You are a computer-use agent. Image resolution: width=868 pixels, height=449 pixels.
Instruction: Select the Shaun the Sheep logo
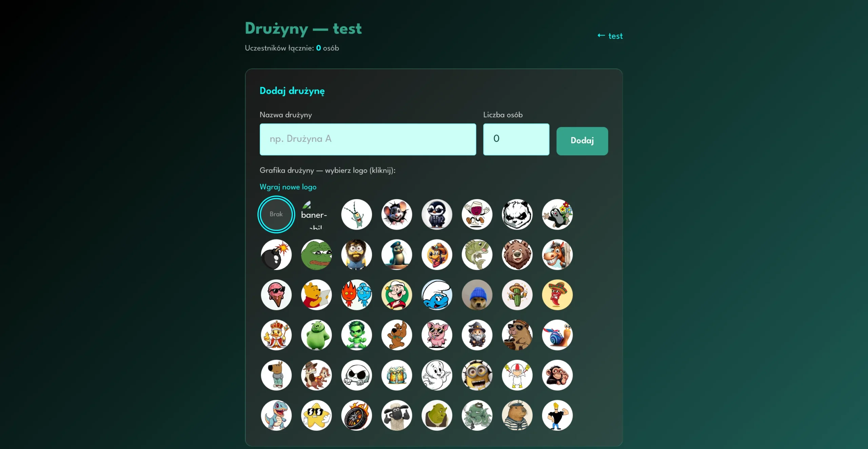(397, 415)
